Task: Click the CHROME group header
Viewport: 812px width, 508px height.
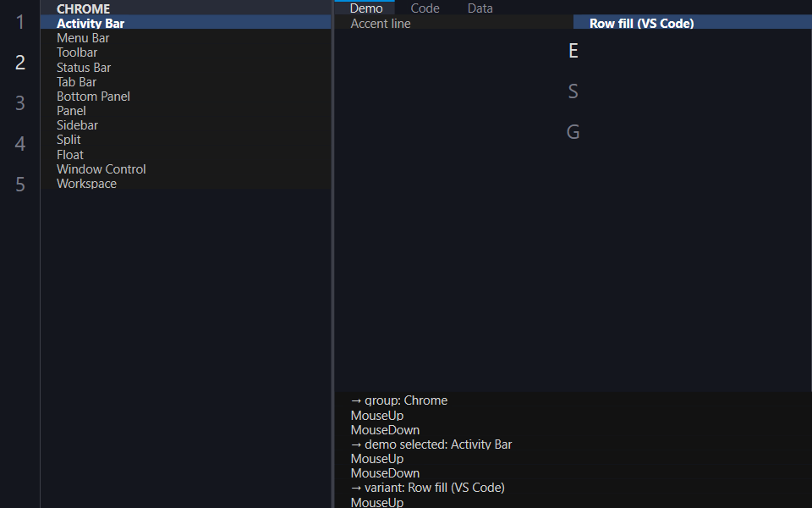Action: (x=185, y=8)
